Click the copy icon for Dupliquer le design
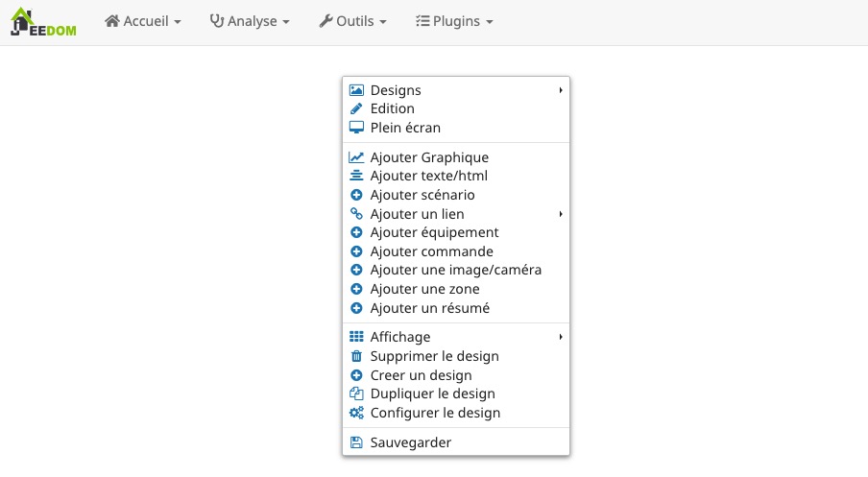The width and height of the screenshot is (868, 477). pyautogui.click(x=356, y=394)
